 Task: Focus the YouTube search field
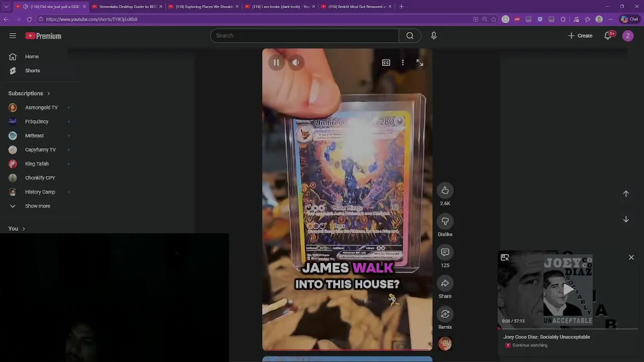pyautogui.click(x=305, y=36)
